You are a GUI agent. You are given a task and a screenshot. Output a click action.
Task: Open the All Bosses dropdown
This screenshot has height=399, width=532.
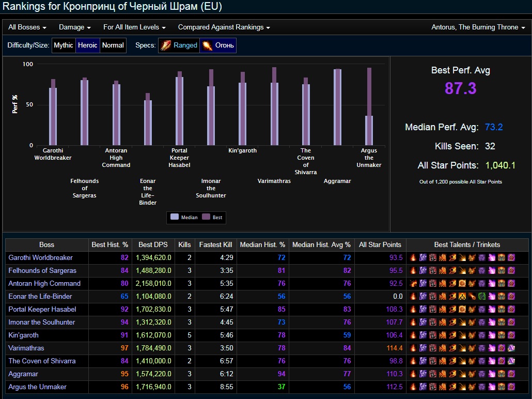click(x=27, y=27)
